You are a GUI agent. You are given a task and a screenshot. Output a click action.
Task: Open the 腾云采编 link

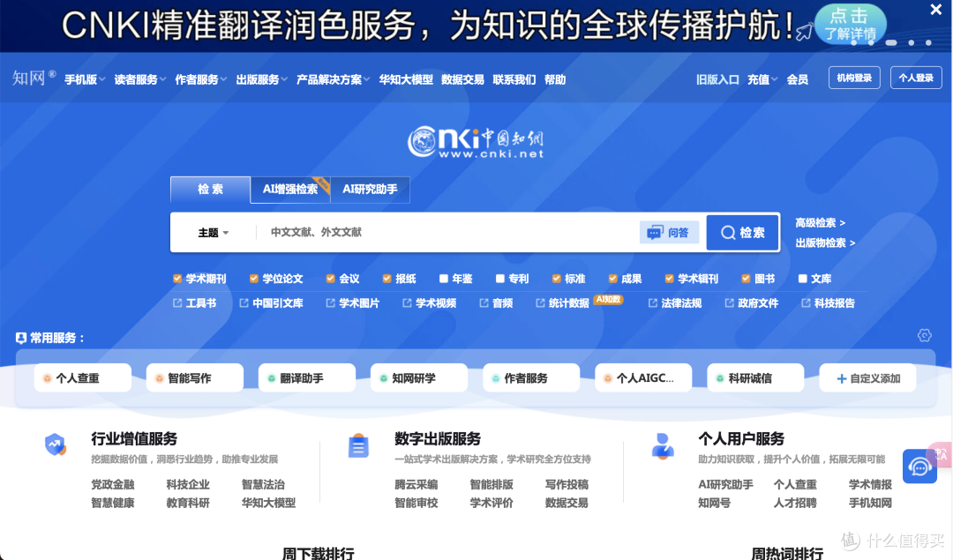[416, 484]
